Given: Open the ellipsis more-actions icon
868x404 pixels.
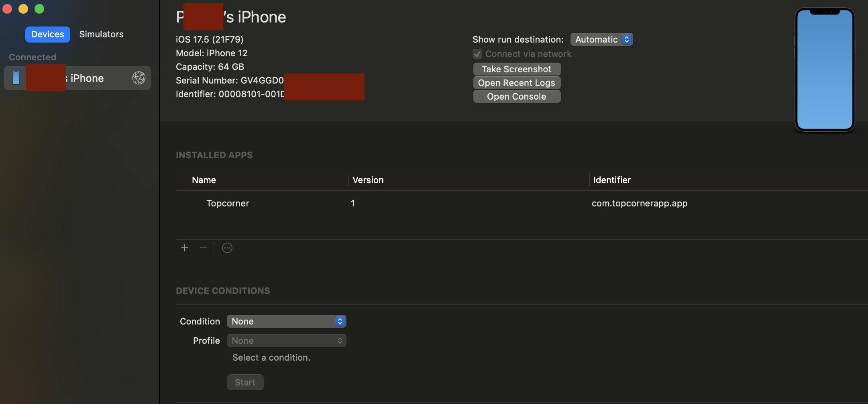Looking at the screenshot, I should pyautogui.click(x=227, y=248).
